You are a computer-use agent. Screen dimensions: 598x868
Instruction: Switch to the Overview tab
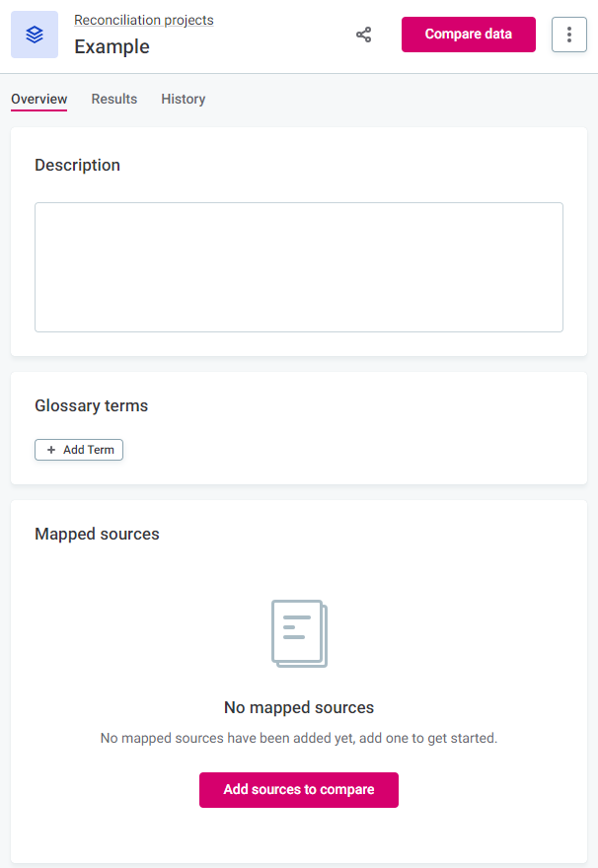pos(38,99)
